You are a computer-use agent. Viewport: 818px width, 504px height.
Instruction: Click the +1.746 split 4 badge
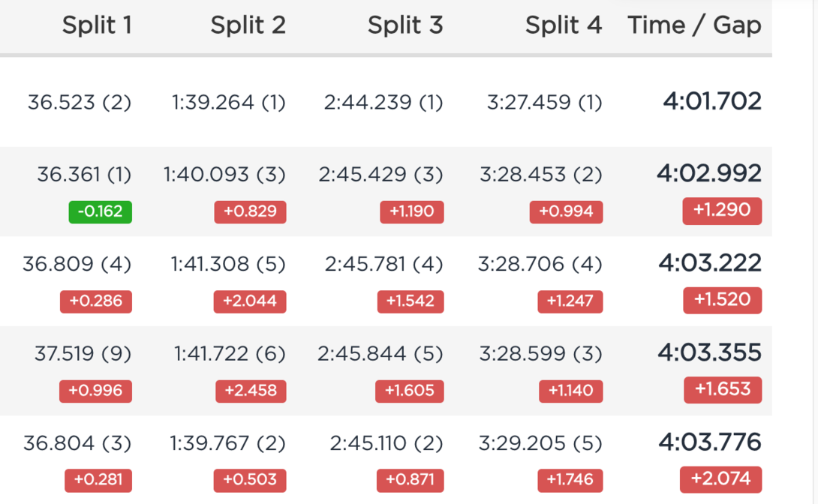point(570,480)
